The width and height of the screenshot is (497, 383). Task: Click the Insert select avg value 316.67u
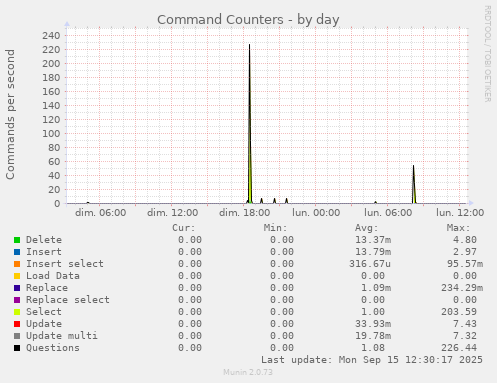coord(370,264)
